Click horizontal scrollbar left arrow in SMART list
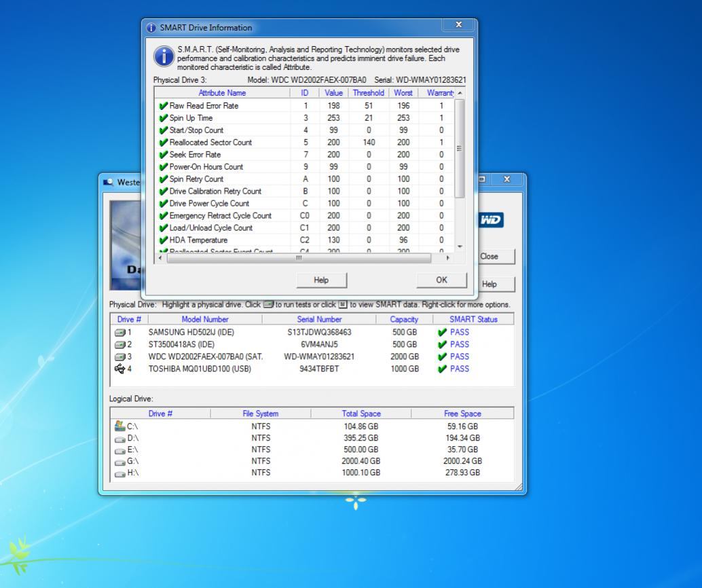702x588 pixels. tap(160, 258)
